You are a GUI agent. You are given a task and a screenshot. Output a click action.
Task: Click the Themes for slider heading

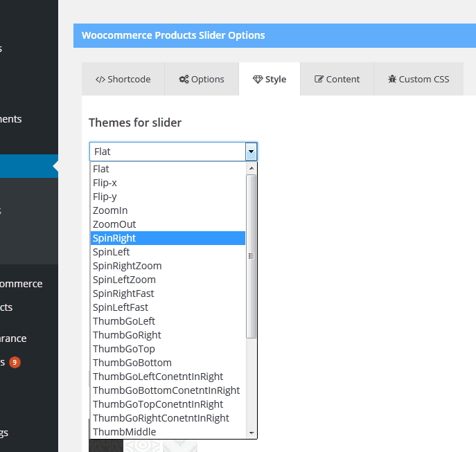point(135,123)
